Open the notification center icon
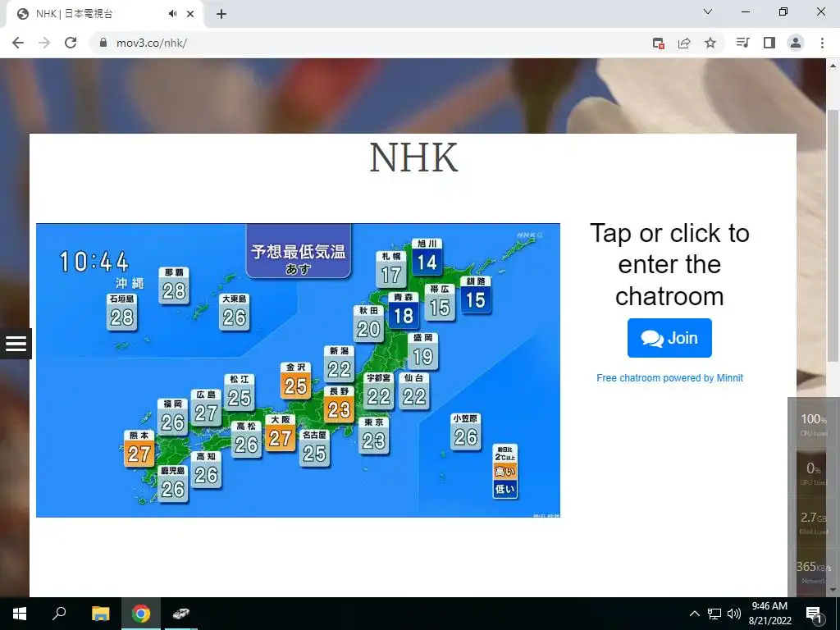The width and height of the screenshot is (840, 630). [814, 614]
